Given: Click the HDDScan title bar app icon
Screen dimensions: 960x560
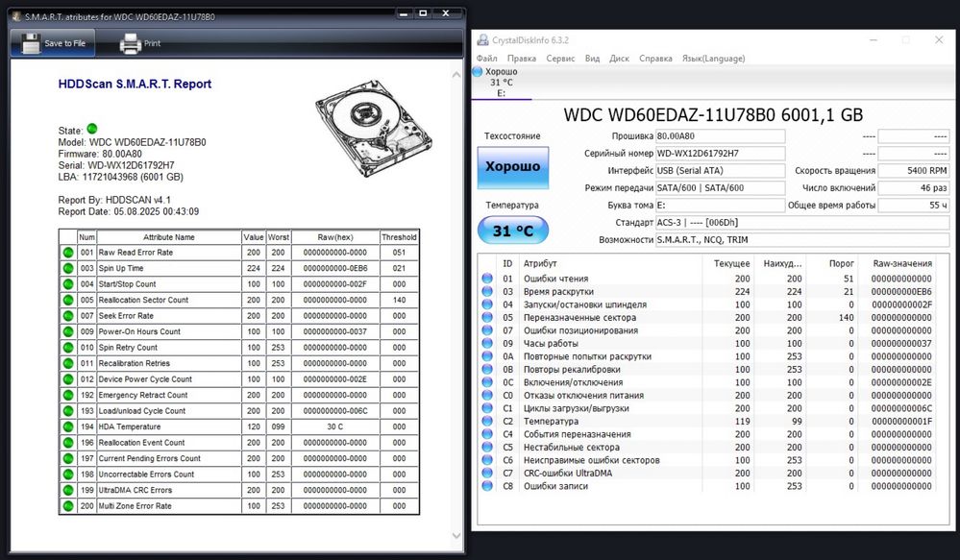Looking at the screenshot, I should (x=16, y=16).
